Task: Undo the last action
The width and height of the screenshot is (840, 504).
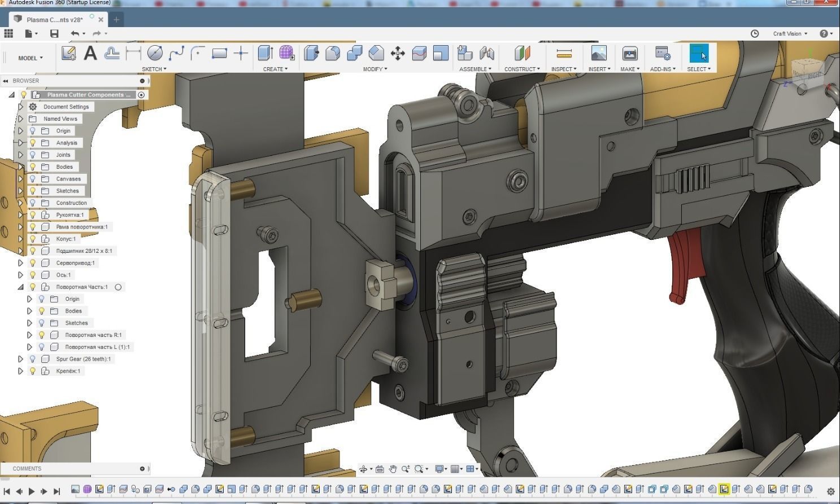Action: click(x=75, y=34)
